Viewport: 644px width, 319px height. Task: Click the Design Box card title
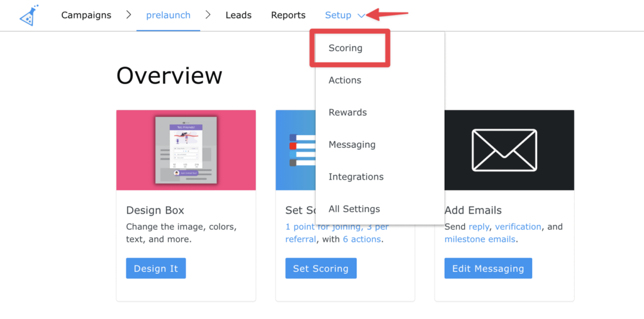click(155, 211)
